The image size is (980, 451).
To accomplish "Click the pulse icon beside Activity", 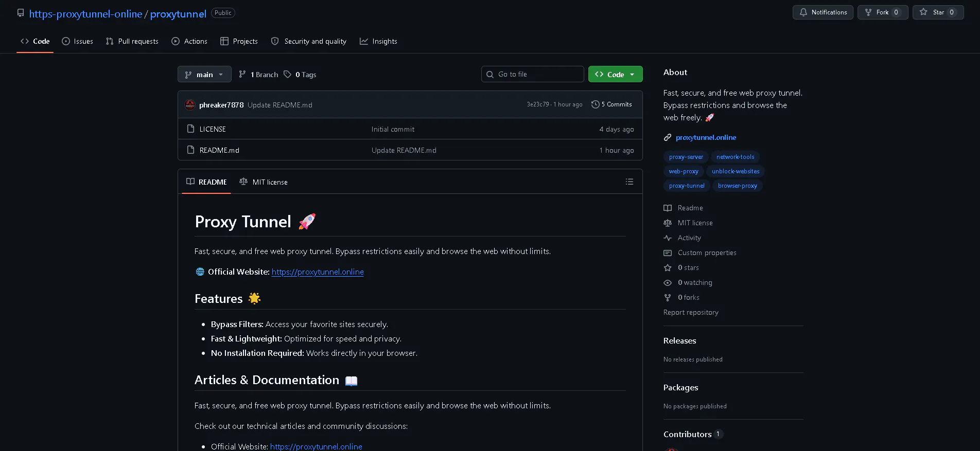I will click(x=668, y=238).
